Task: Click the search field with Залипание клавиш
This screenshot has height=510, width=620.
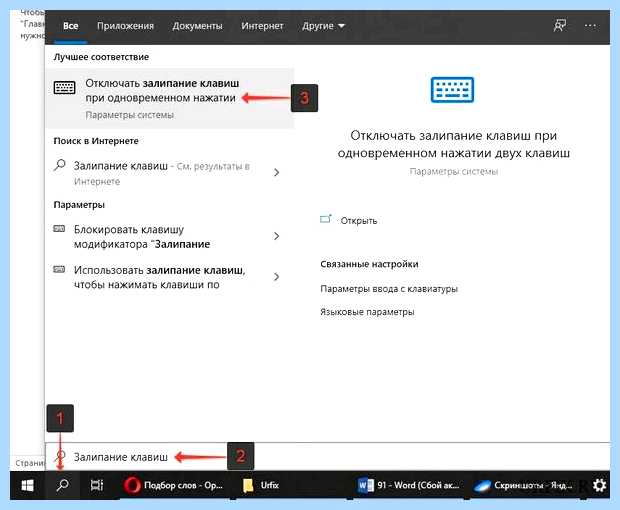Action: click(328, 457)
